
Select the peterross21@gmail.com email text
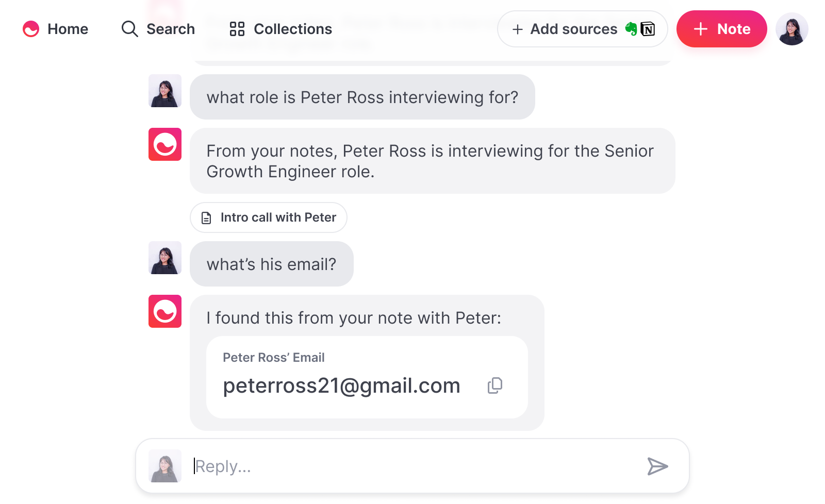pyautogui.click(x=341, y=385)
